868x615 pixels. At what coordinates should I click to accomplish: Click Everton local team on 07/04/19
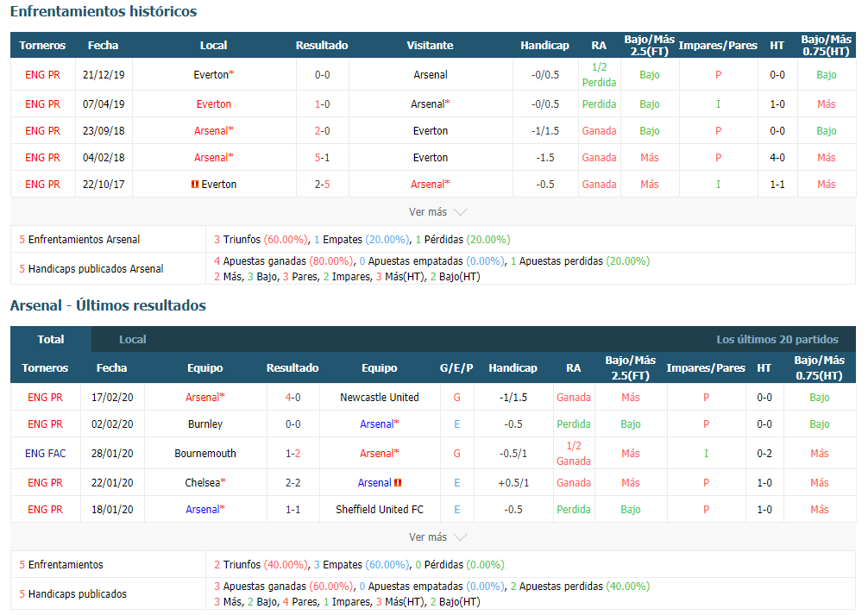[x=214, y=104]
